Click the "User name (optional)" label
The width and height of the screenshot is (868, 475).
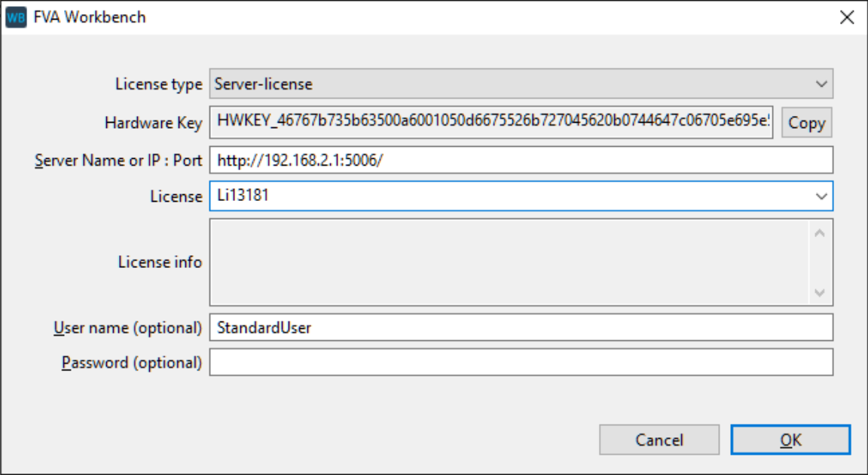point(128,328)
